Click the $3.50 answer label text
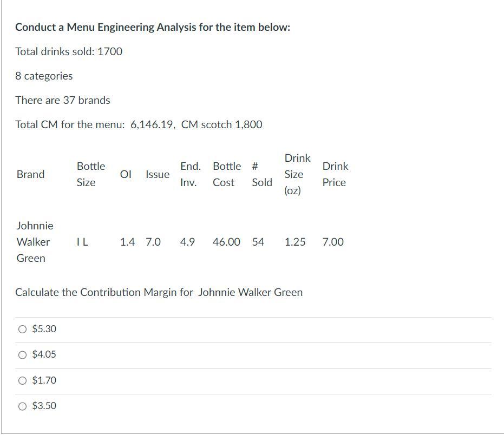The height and width of the screenshot is (435, 504). [x=42, y=405]
